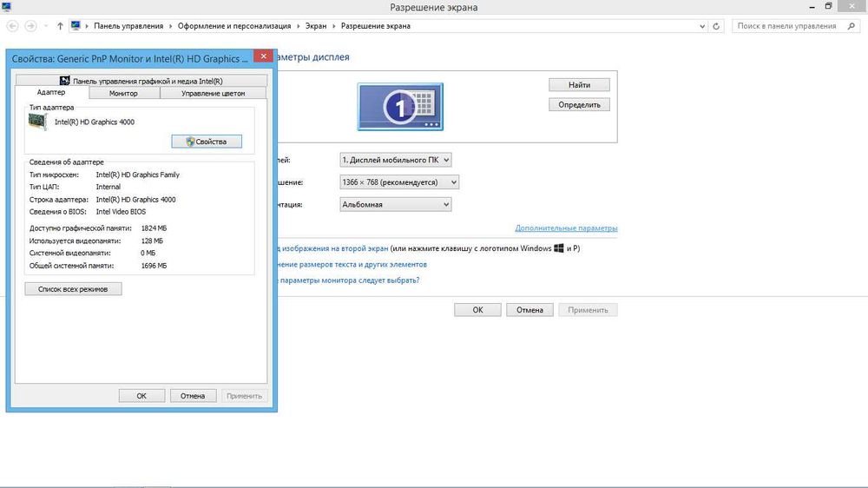Click the Определить button
The width and height of the screenshot is (868, 488).
[579, 105]
